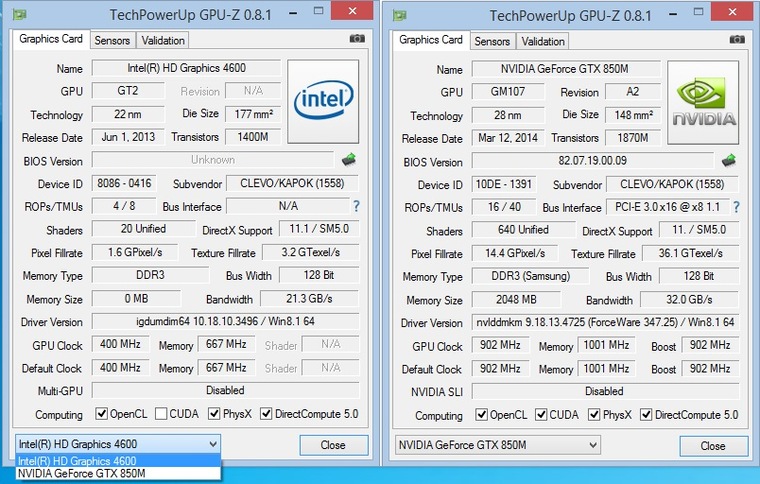
Task: Click Close button in NVIDIA window
Action: (713, 446)
